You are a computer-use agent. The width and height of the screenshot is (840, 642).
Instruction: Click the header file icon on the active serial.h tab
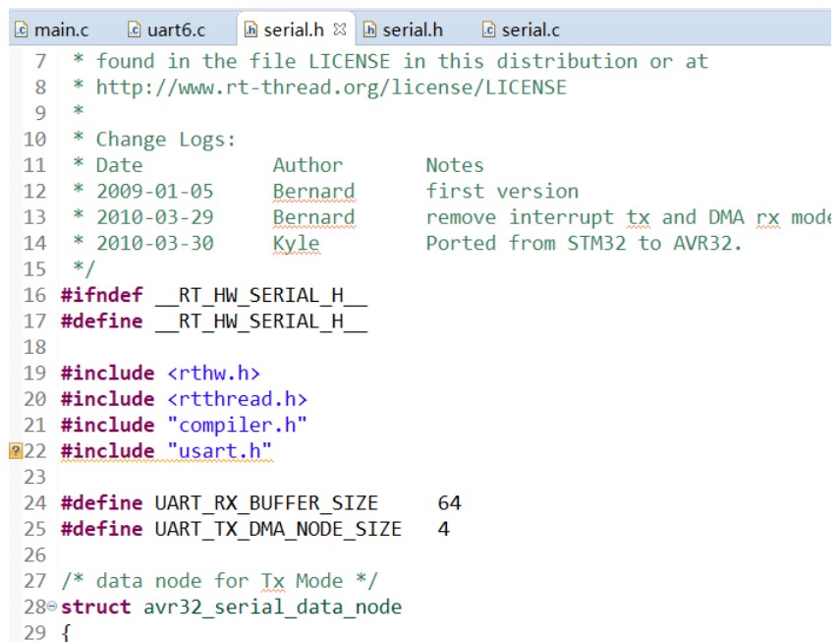(251, 29)
